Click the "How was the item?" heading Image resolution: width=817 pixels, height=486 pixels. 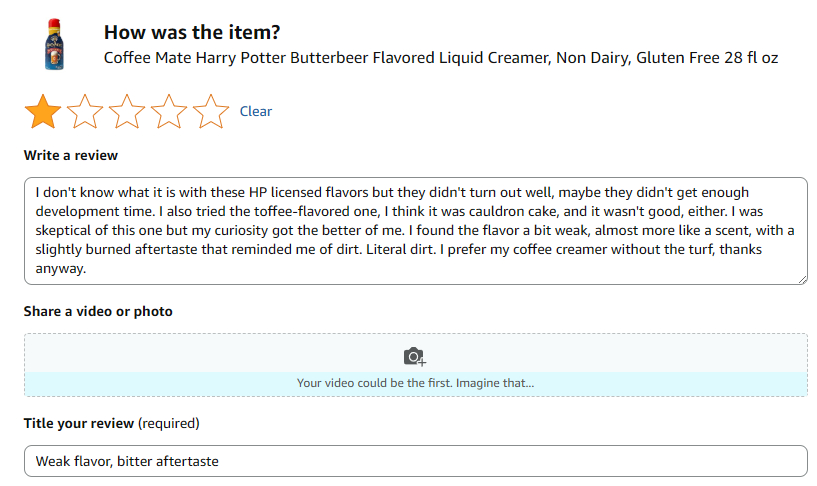(x=193, y=32)
